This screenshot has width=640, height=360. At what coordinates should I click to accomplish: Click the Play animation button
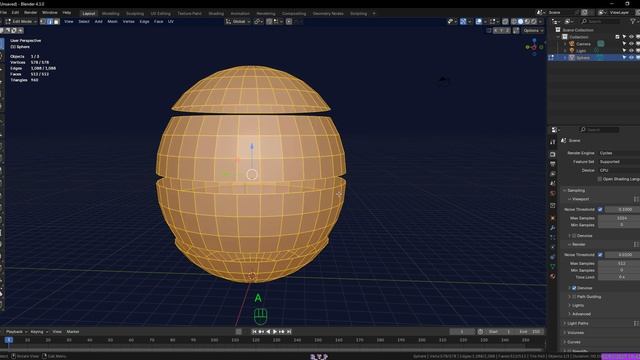[275, 332]
